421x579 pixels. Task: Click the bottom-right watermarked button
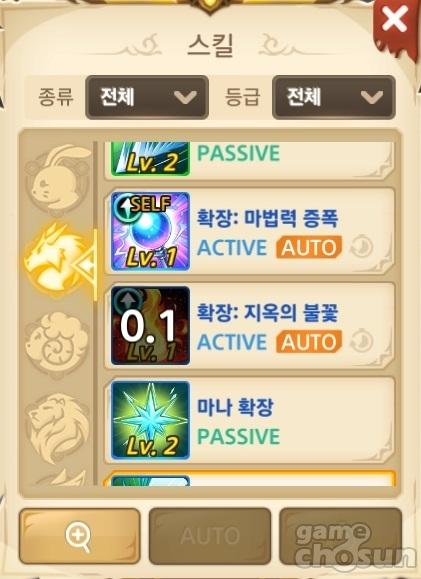(340, 536)
